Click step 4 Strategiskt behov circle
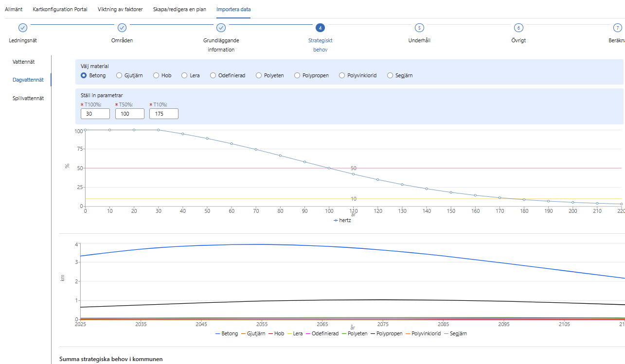Viewport: 625px width, 364px height. (x=320, y=28)
